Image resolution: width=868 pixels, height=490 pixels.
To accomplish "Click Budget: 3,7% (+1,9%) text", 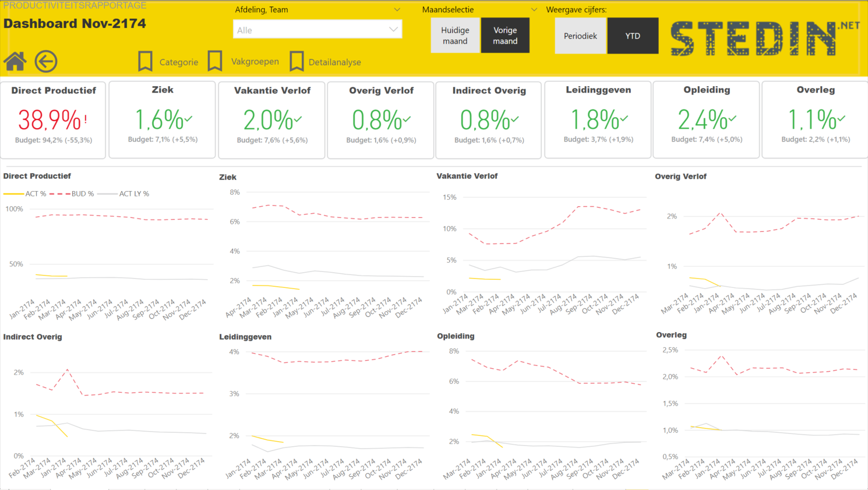I will 598,140.
